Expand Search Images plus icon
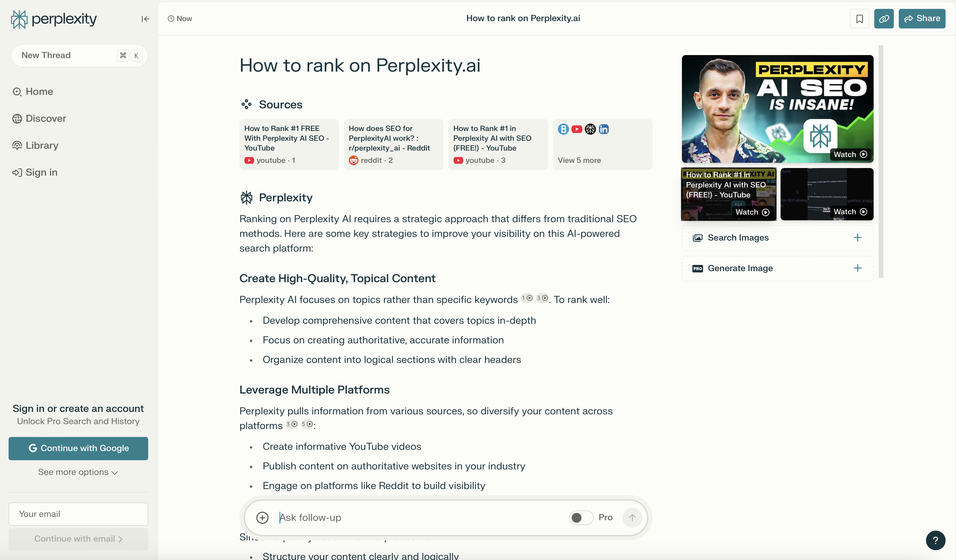Screen dimensions: 956x560 pyautogui.click(x=857, y=238)
